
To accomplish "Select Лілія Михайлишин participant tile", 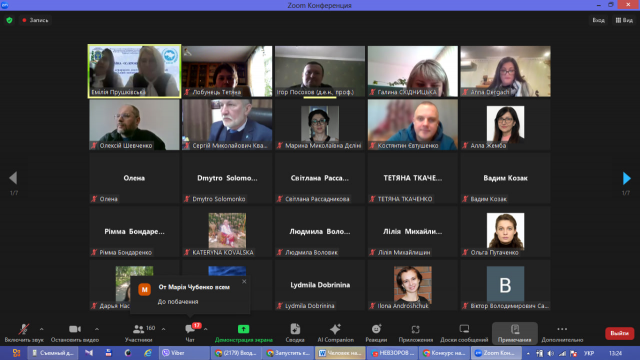I will pyautogui.click(x=413, y=231).
